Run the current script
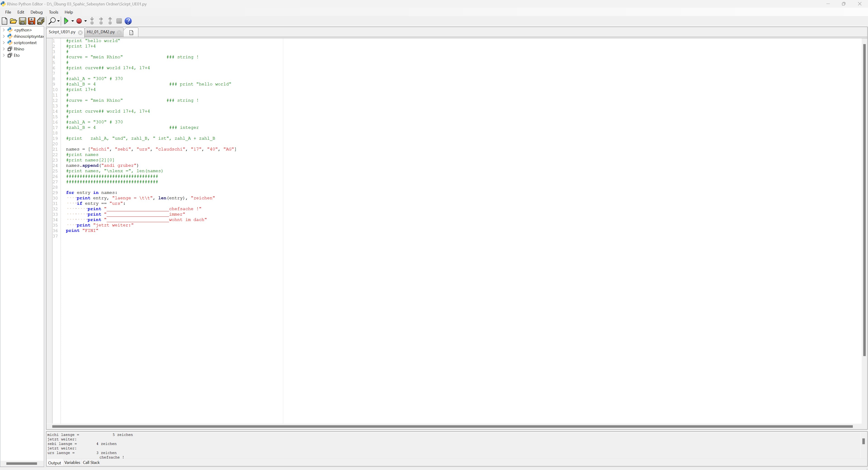The width and height of the screenshot is (868, 470). [x=67, y=21]
